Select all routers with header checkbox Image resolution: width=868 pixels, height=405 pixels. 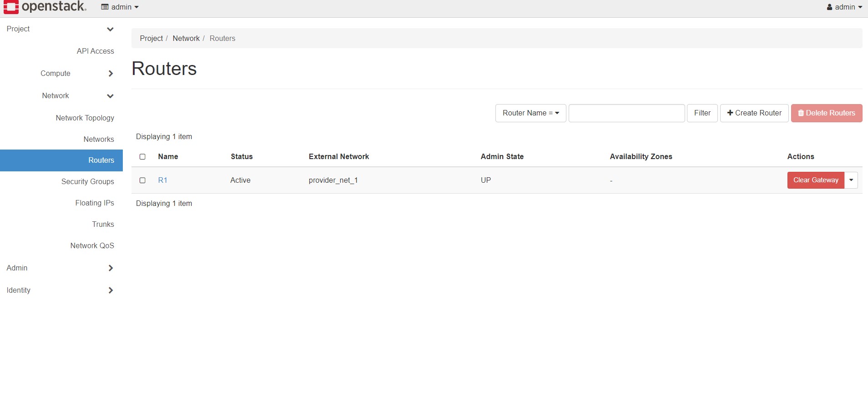coord(142,157)
